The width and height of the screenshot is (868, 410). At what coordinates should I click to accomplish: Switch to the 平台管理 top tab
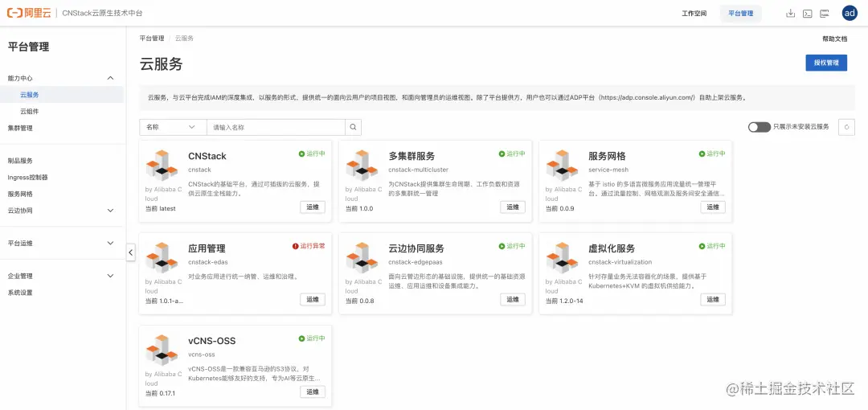[741, 14]
